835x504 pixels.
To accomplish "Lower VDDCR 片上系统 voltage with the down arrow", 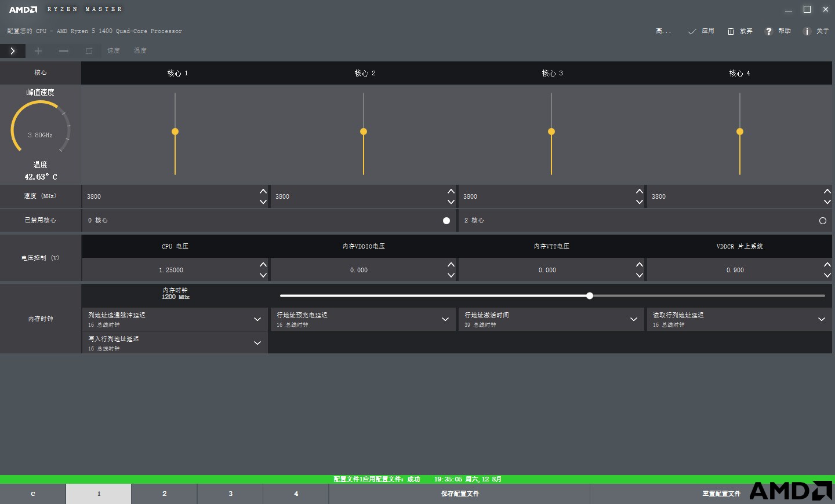I will (x=827, y=276).
